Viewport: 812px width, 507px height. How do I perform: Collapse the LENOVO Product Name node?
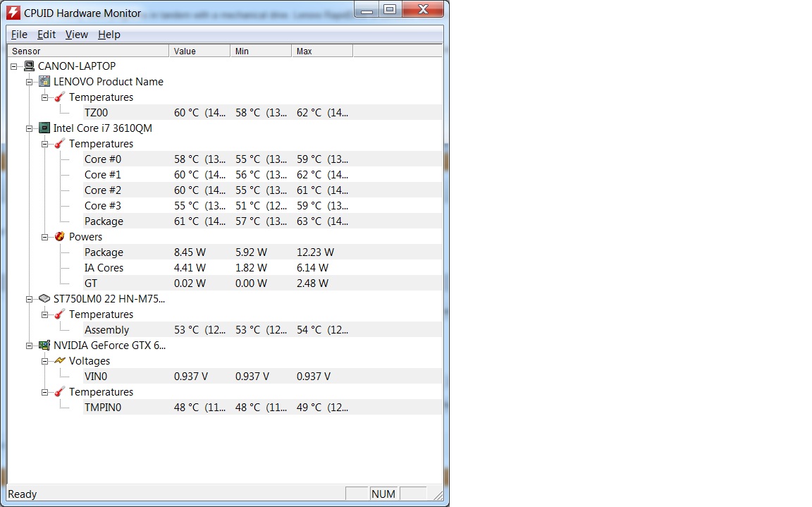30,82
